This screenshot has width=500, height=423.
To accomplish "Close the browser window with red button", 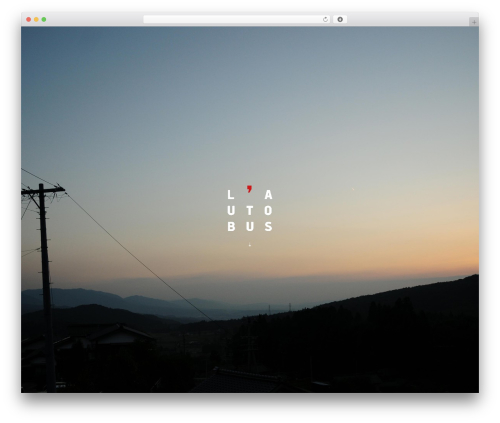I will click(29, 20).
